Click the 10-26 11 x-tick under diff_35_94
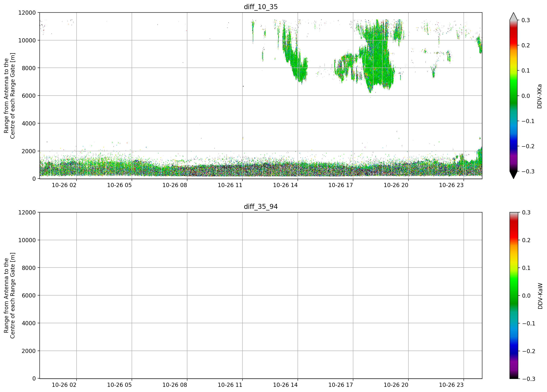 point(230,385)
